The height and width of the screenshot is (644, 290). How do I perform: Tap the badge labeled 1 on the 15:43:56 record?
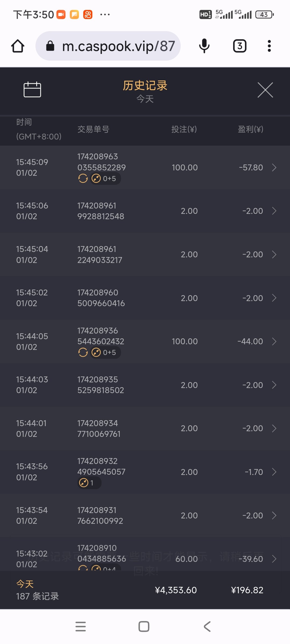[89, 483]
